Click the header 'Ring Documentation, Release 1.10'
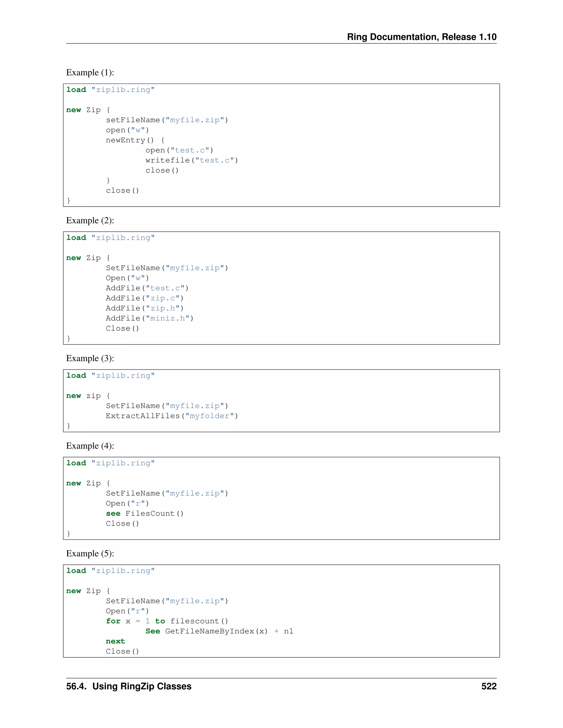Viewport: 563px width, 728px height. coord(422,37)
